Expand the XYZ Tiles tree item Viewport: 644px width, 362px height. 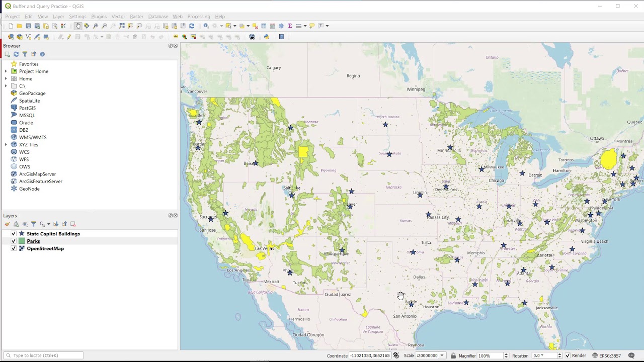pos(6,145)
